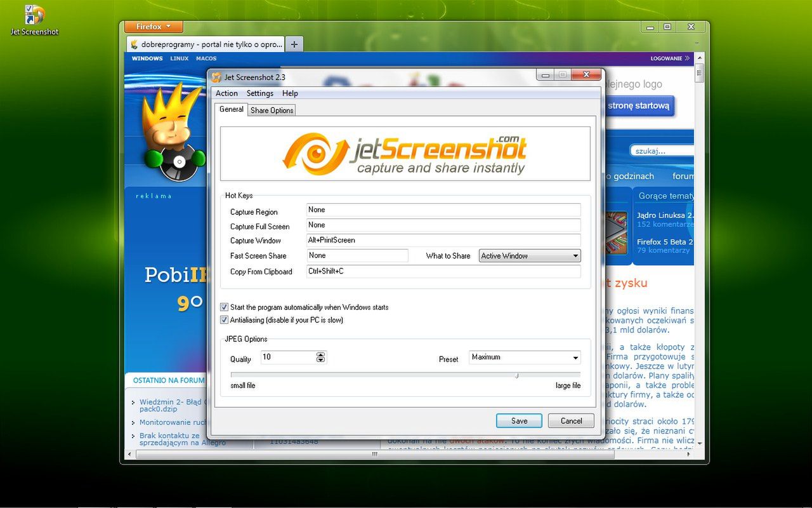Click the Firefox vertical scrollbar down arrow
Image resolution: width=812 pixels, height=508 pixels.
(x=699, y=443)
